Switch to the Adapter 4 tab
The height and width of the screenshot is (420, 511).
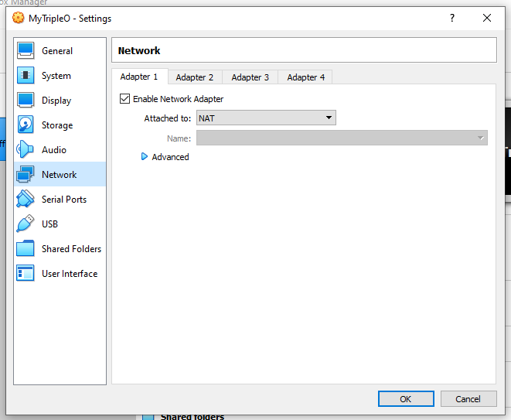pyautogui.click(x=305, y=77)
